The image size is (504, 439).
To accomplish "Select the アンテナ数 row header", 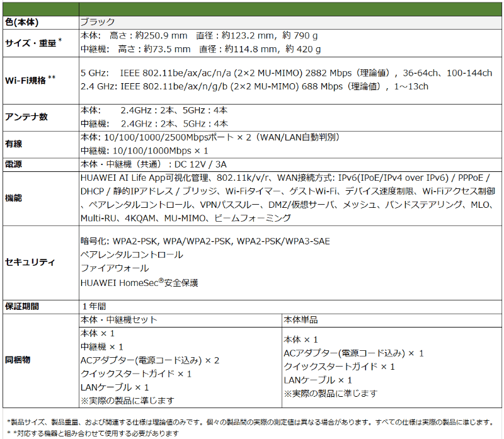I will pyautogui.click(x=26, y=117).
